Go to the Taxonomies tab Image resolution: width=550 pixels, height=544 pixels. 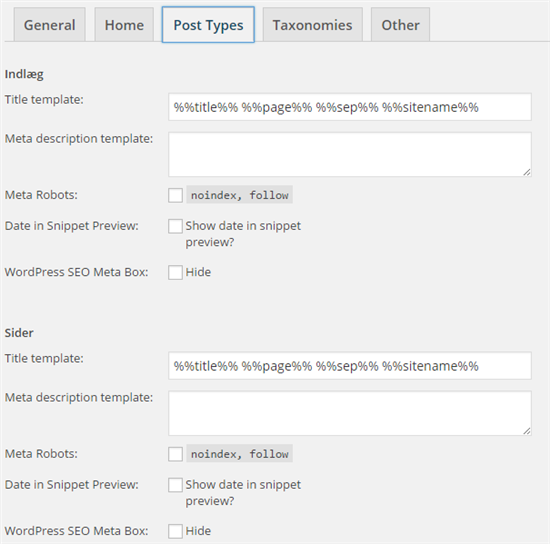click(313, 25)
